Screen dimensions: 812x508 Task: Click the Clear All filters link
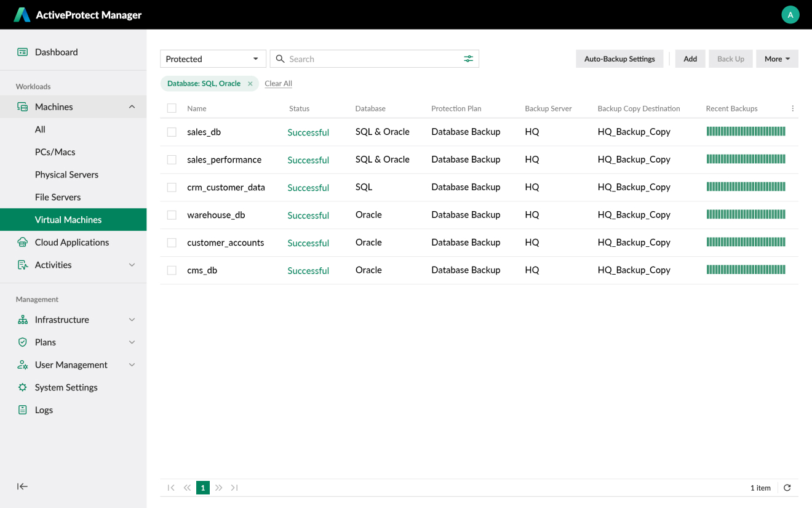[x=278, y=84]
